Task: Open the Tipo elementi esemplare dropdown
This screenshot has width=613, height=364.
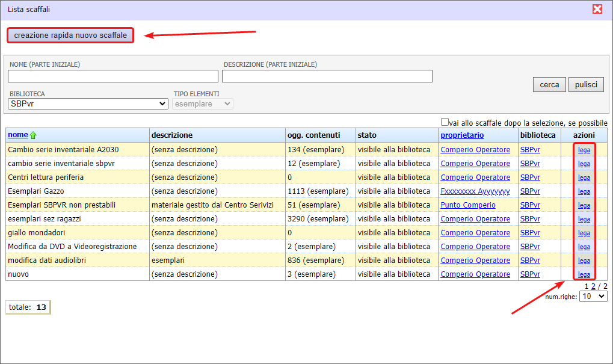Action: click(203, 104)
